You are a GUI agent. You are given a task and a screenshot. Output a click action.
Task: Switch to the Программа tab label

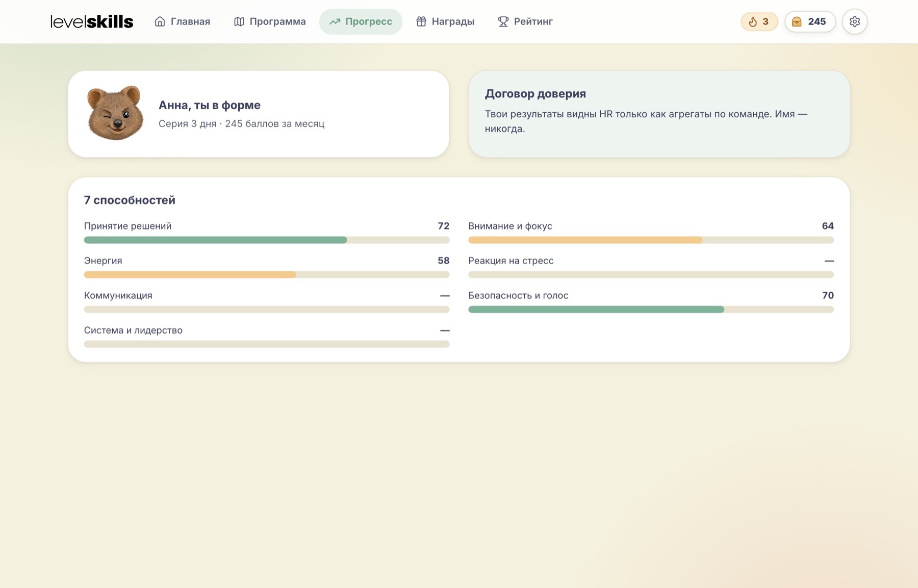point(277,21)
